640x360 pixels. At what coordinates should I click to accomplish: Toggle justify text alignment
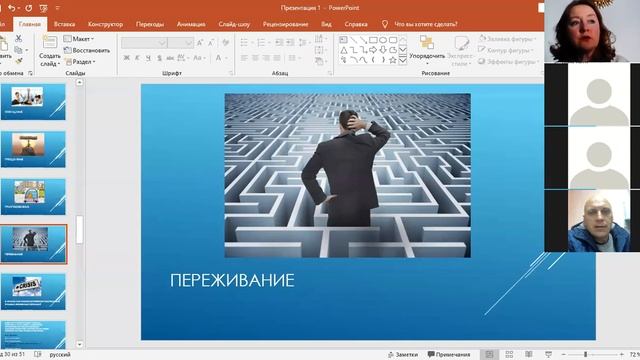coord(277,58)
